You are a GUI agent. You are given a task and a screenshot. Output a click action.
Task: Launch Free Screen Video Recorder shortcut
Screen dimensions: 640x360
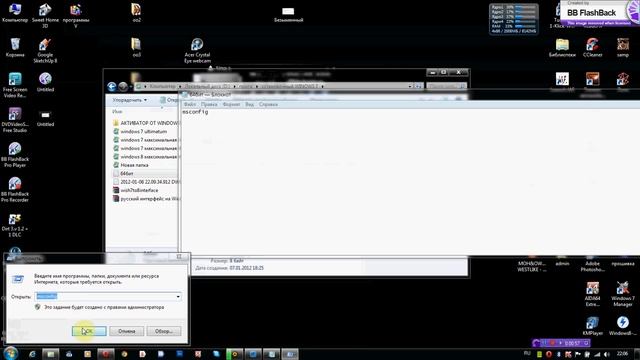pyautogui.click(x=15, y=85)
